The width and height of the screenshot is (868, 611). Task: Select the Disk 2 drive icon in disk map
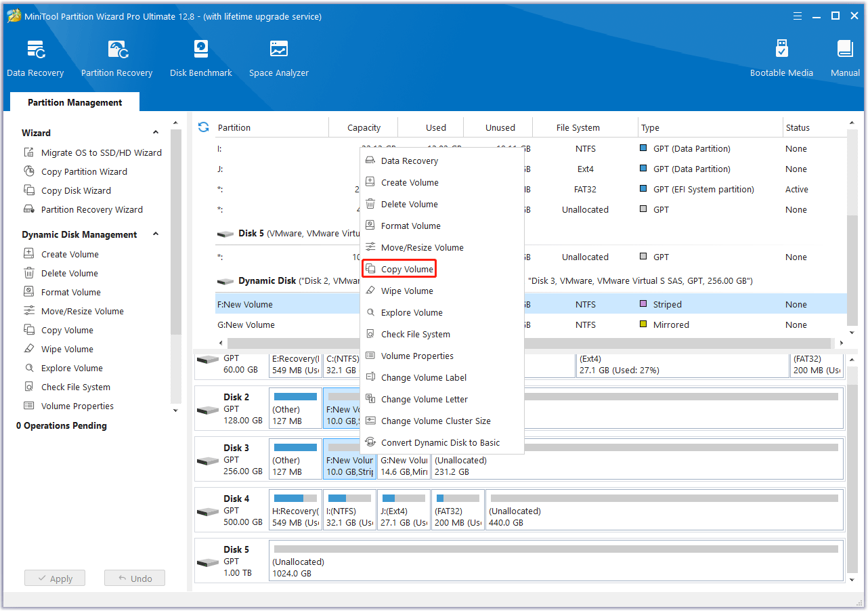pos(208,409)
